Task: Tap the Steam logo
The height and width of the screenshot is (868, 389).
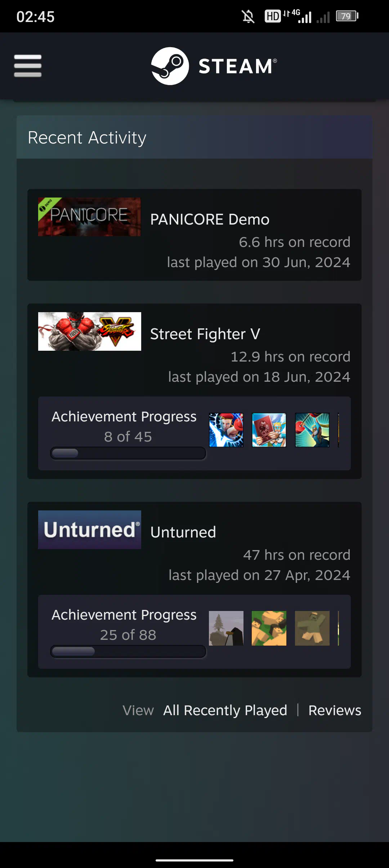Action: click(x=214, y=66)
